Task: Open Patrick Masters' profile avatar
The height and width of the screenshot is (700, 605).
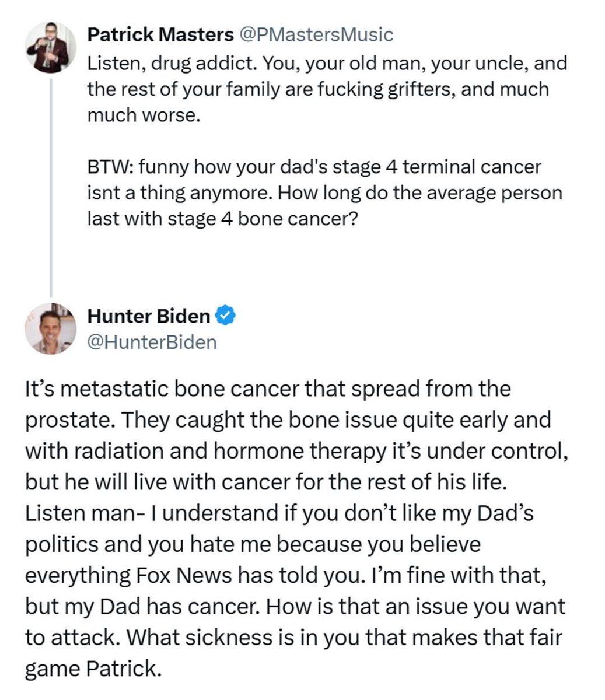Action: tap(51, 47)
